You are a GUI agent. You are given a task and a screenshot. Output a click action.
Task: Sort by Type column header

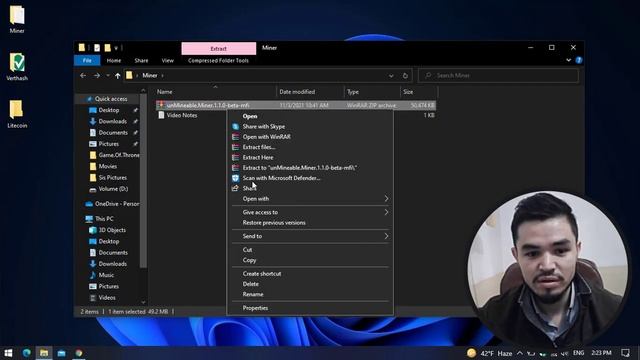372,92
